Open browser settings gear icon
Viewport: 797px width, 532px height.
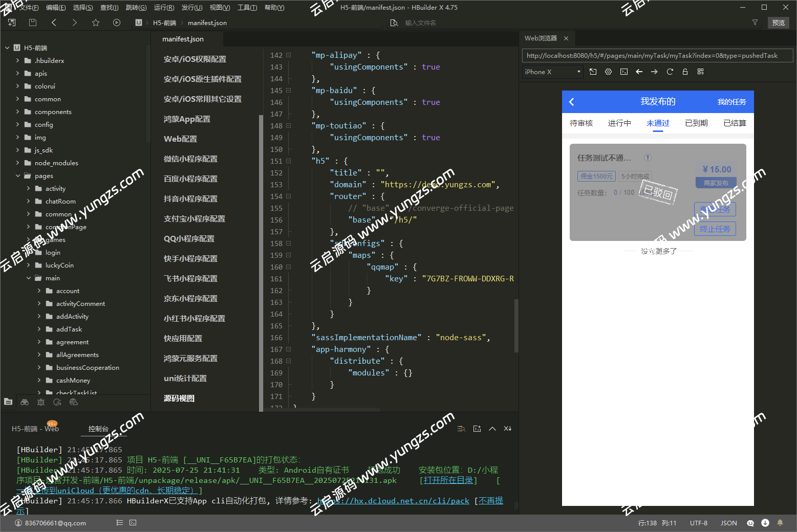point(608,72)
